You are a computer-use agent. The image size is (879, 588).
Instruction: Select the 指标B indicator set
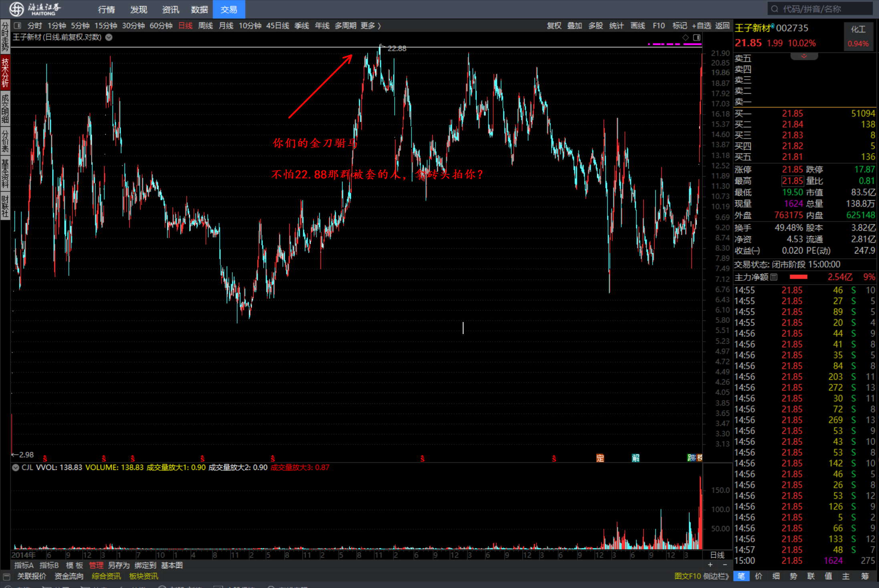click(x=49, y=565)
